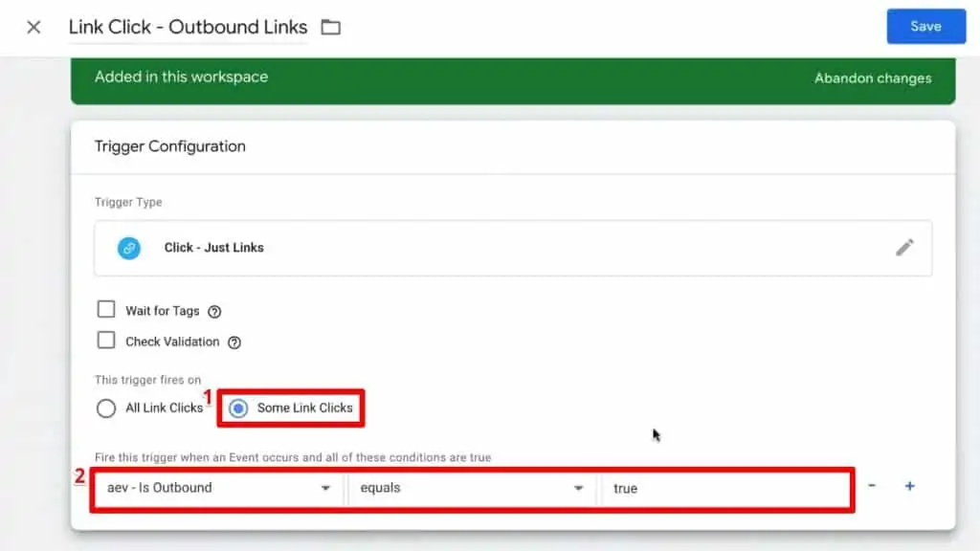
Task: Enable the Wait for Tags checkbox
Action: 106,309
